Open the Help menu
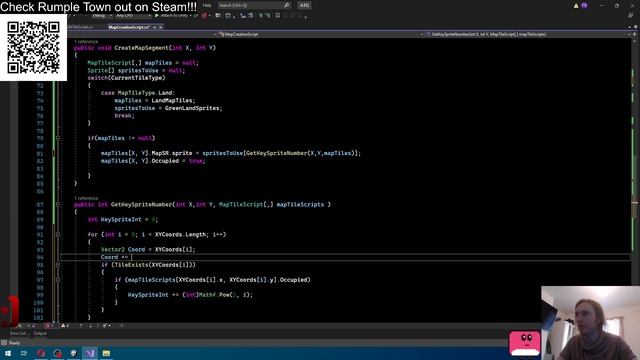Viewport: 640px width, 360px height. pos(207,5)
